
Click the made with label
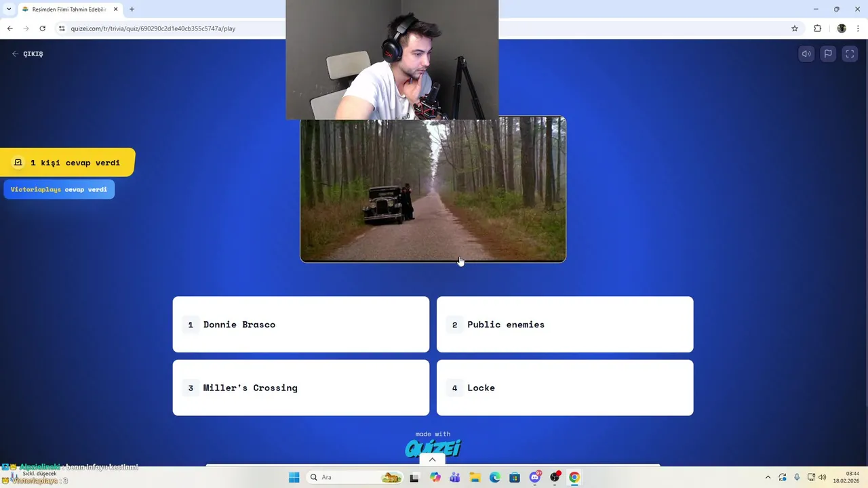tap(433, 434)
